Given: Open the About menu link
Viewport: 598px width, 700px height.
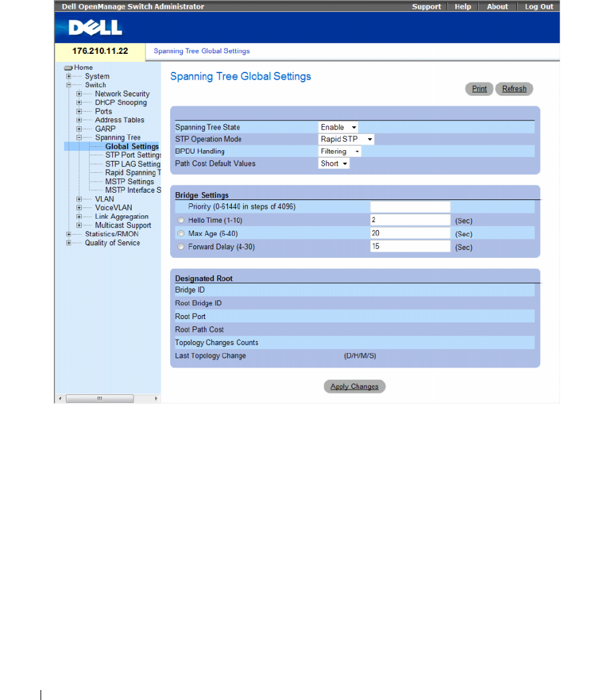Looking at the screenshot, I should (497, 7).
